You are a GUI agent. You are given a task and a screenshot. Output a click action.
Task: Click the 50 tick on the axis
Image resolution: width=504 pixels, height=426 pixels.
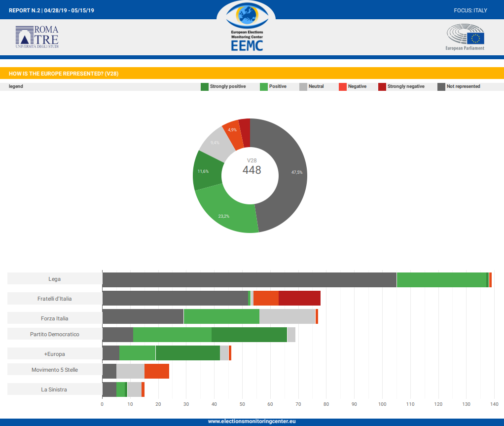click(x=242, y=404)
